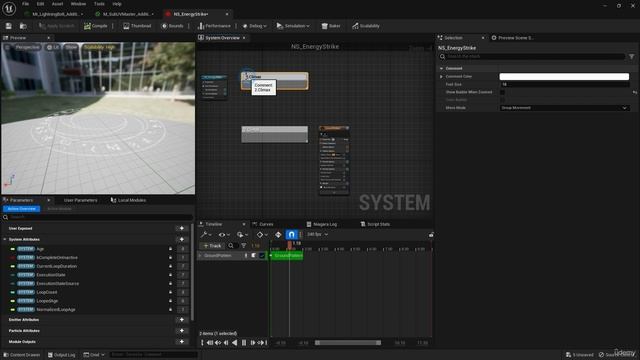Jump to the timeline start
The height and width of the screenshot is (360, 640).
click(209, 343)
